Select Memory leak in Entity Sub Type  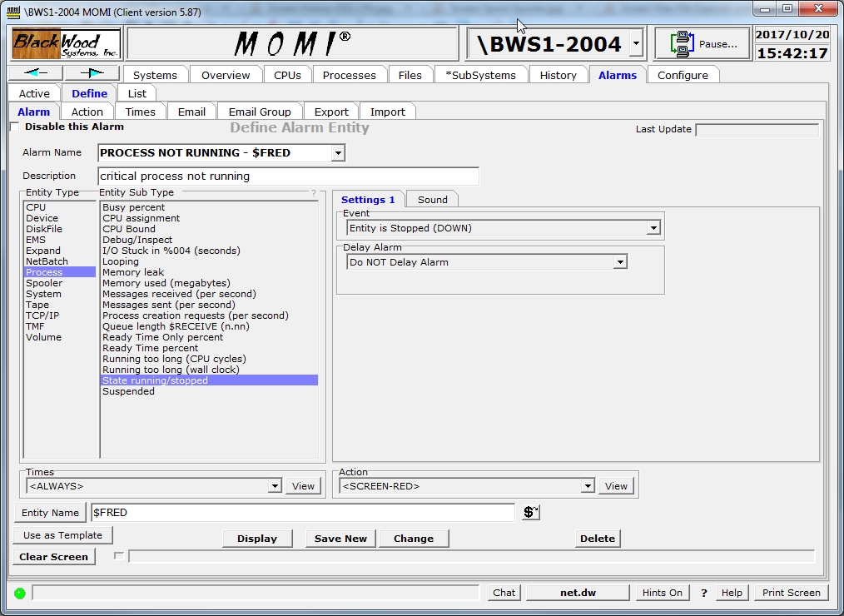(133, 272)
